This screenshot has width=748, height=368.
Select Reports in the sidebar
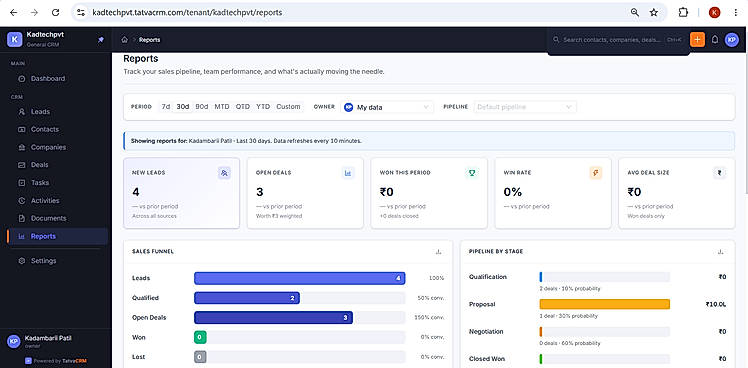coord(57,236)
